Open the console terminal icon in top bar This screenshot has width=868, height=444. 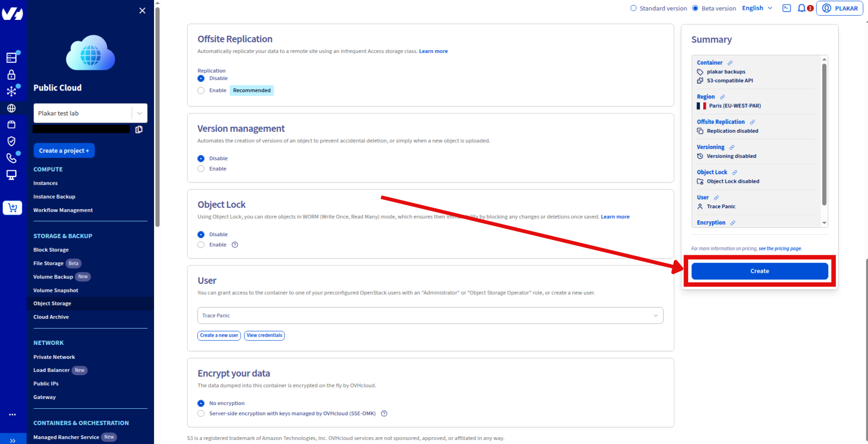coord(786,8)
